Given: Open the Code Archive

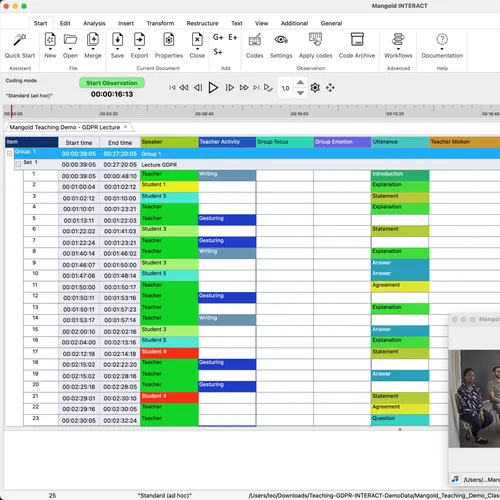Looking at the screenshot, I should 357,39.
